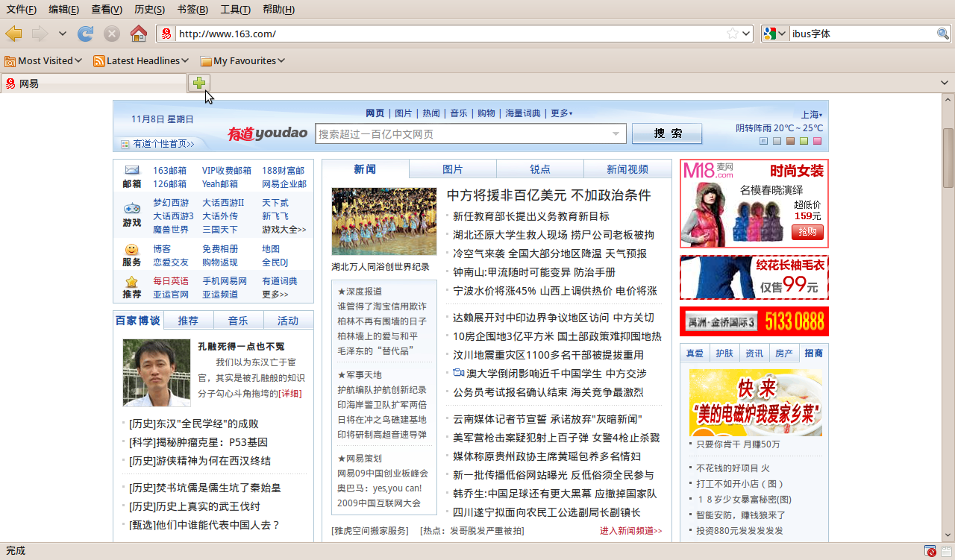Click the video camera icon beside 澳大学 headline

tap(459, 373)
